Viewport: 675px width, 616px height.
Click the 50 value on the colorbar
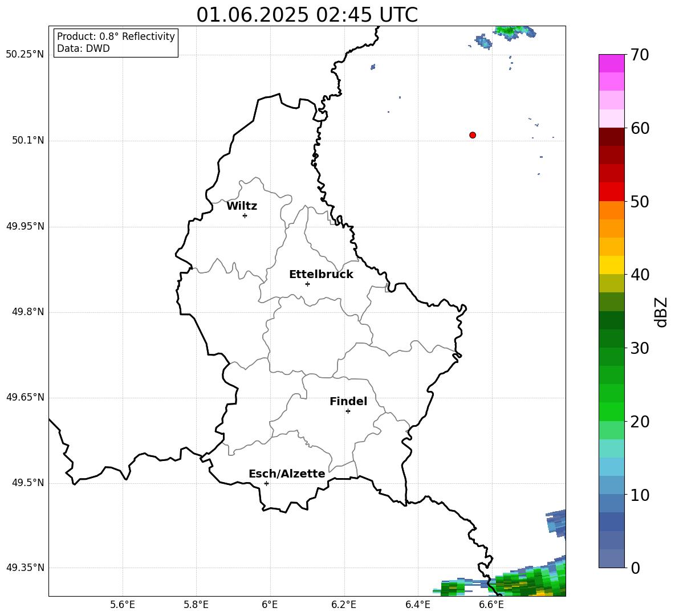[x=640, y=202]
